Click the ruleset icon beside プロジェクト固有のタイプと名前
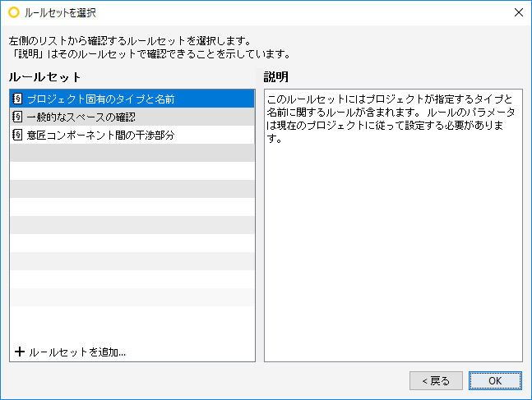Viewport: 532px width, 400px height. 17,99
